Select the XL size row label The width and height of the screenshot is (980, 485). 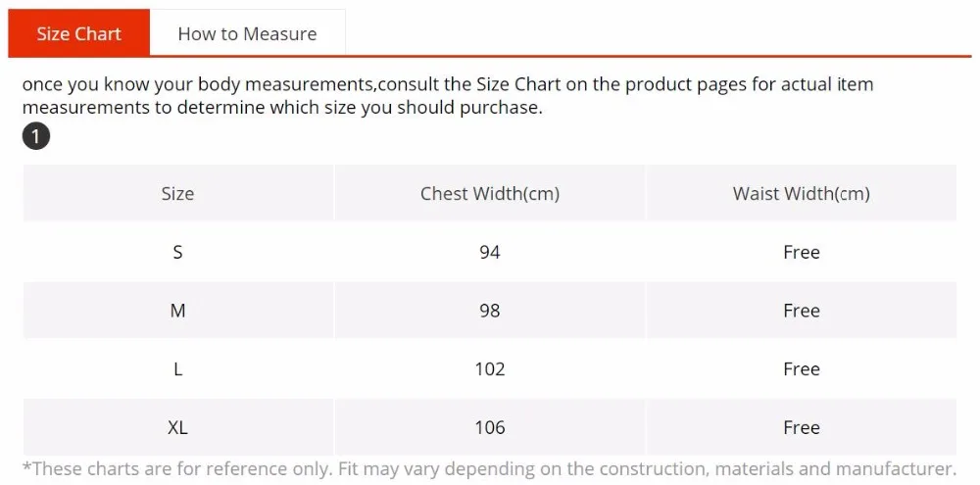(x=178, y=427)
